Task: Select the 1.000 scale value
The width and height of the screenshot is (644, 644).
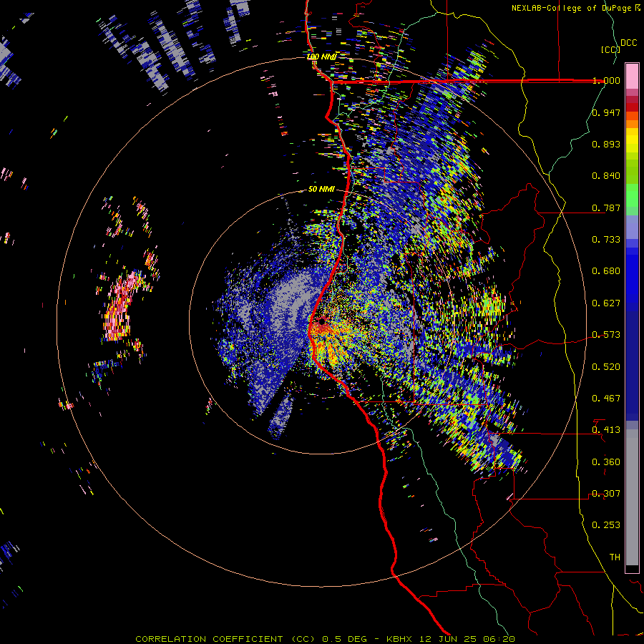Action: coord(606,80)
